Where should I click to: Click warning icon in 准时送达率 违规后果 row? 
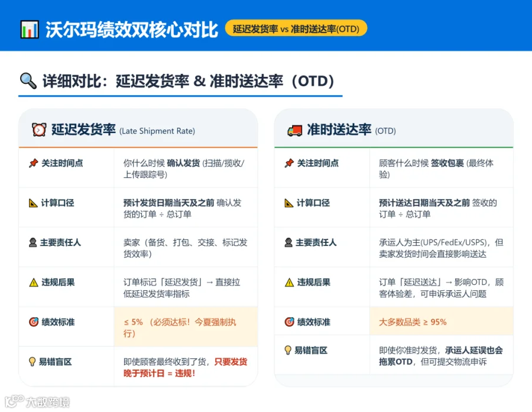point(289,283)
